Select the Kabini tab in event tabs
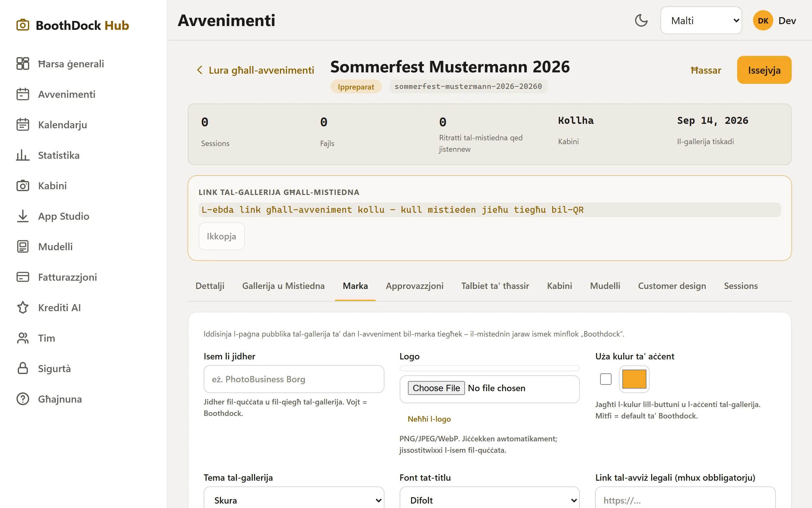 click(x=559, y=286)
